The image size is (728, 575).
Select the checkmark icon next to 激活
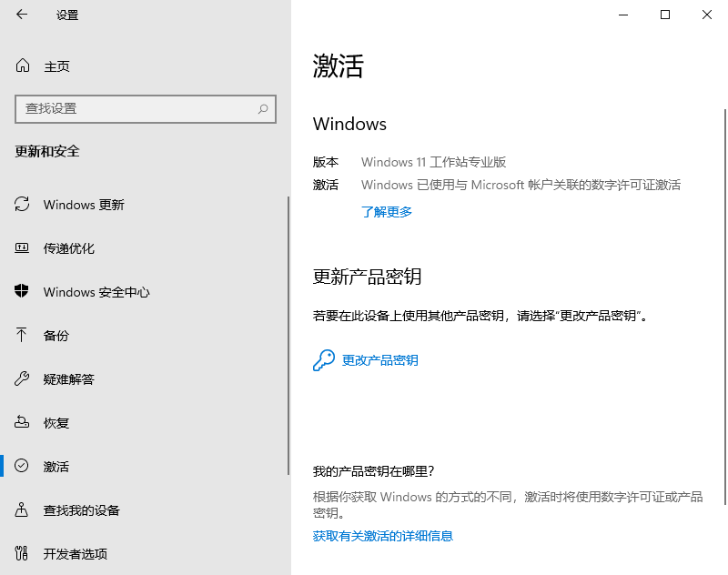pos(22,466)
